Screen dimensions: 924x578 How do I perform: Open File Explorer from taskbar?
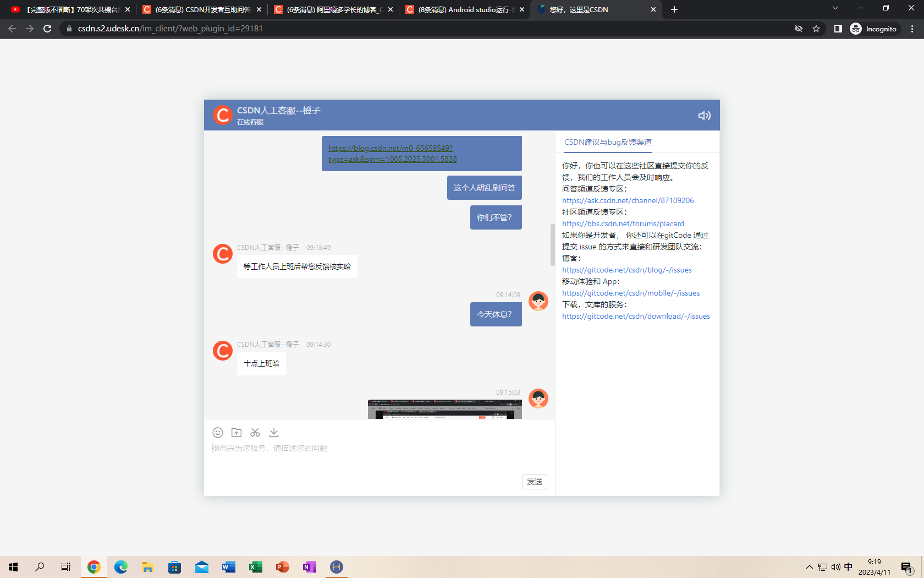pos(148,567)
